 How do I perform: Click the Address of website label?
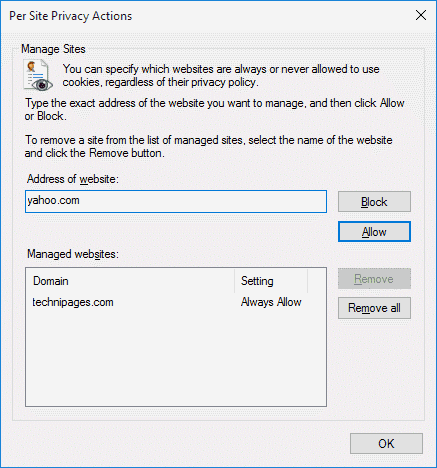coord(73,179)
